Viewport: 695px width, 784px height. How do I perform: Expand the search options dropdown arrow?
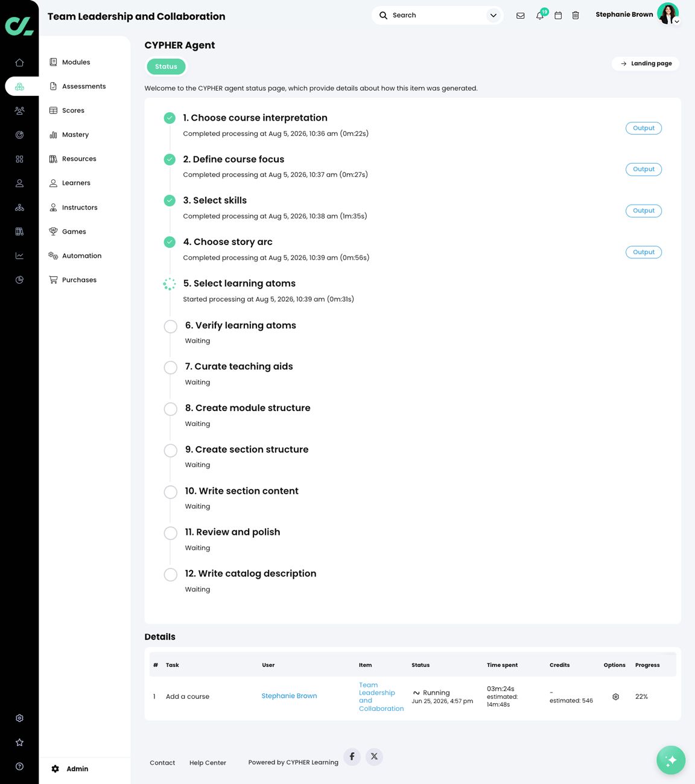tap(493, 15)
